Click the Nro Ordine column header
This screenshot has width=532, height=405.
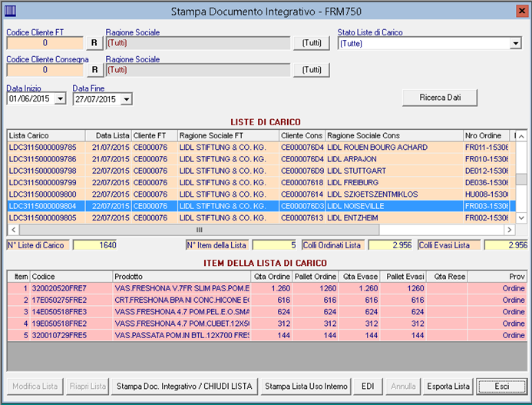(x=486, y=135)
